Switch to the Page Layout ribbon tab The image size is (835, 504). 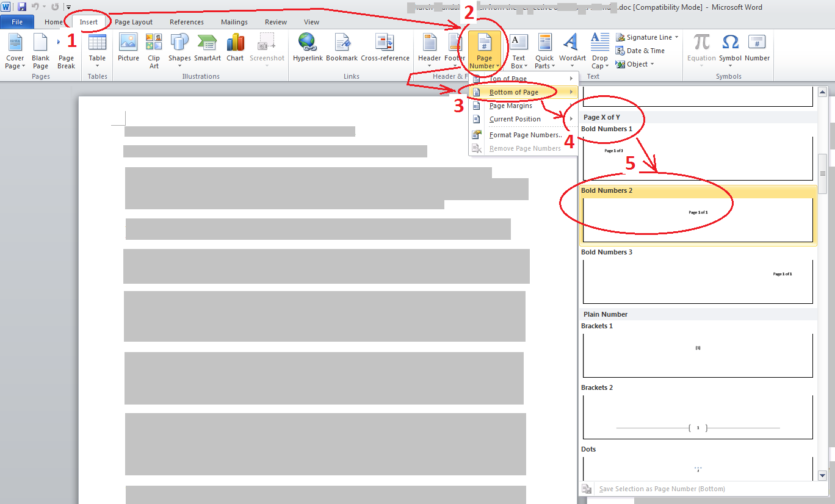click(133, 21)
